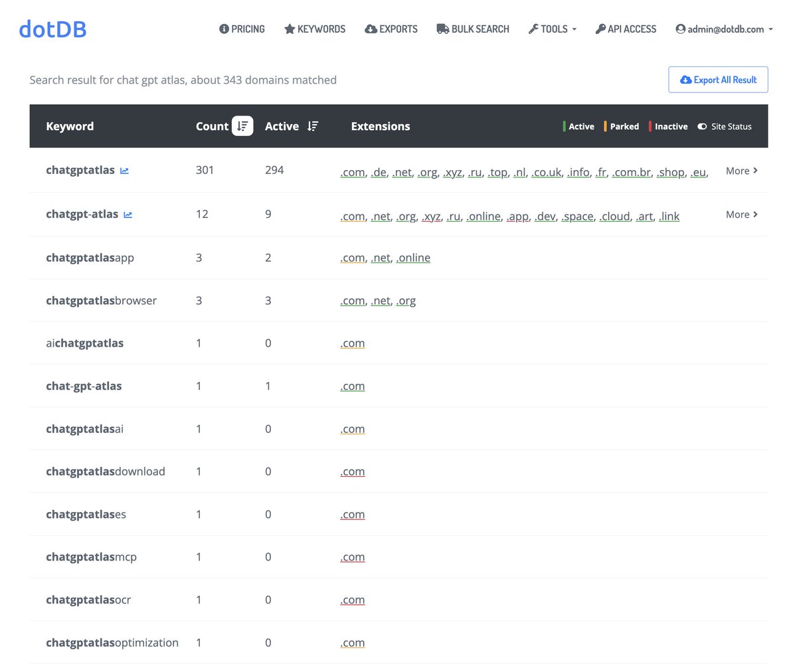Click the green Active legend indicator
Viewport: 797px width, 672px height.
564,126
